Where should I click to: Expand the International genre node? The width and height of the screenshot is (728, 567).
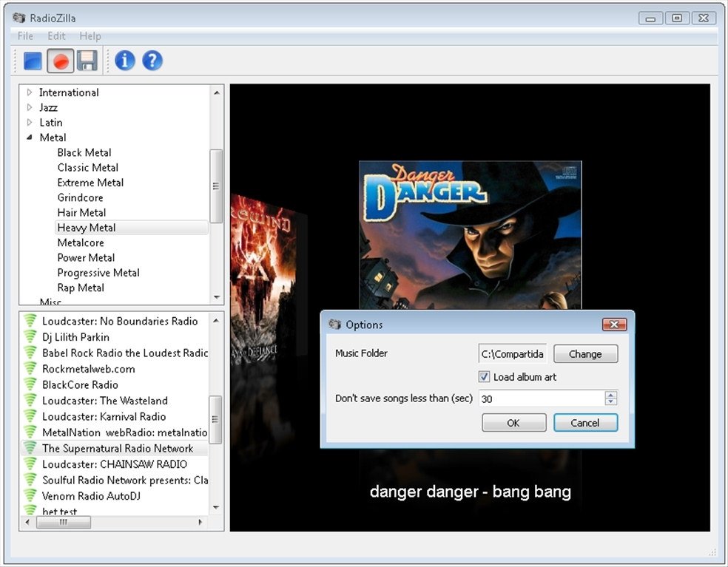click(x=30, y=92)
